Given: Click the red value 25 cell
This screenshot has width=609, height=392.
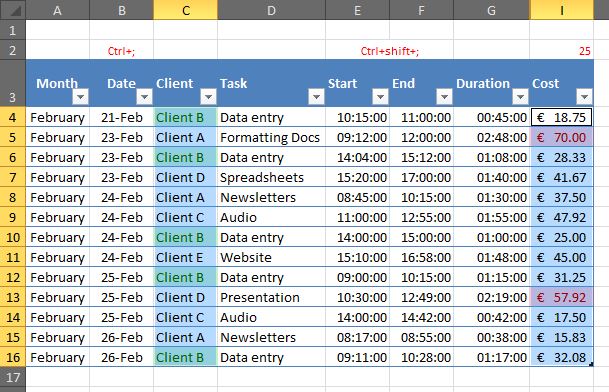Looking at the screenshot, I should pos(562,51).
